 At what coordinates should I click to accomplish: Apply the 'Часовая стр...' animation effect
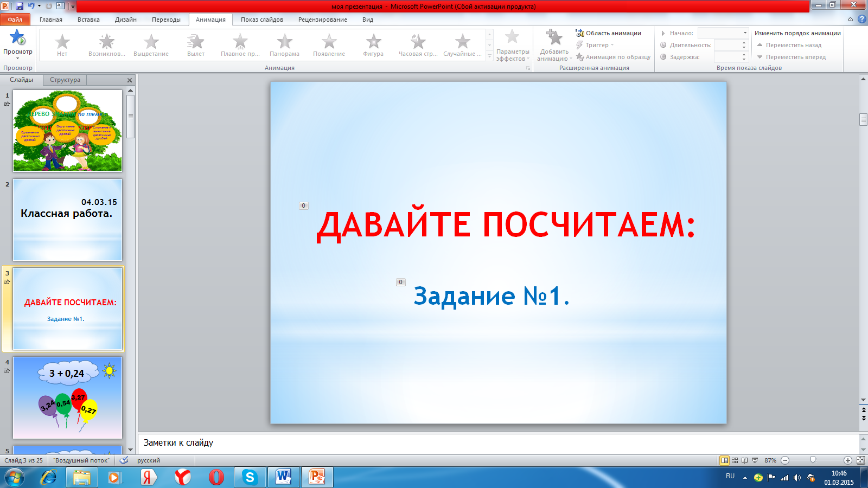click(x=418, y=44)
